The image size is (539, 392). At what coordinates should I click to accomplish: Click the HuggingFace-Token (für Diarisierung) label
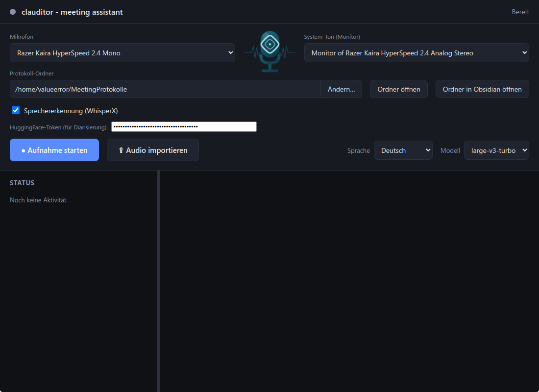point(58,127)
